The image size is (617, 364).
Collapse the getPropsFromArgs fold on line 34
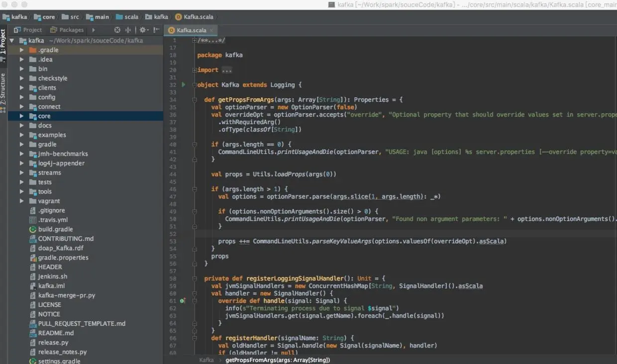195,100
